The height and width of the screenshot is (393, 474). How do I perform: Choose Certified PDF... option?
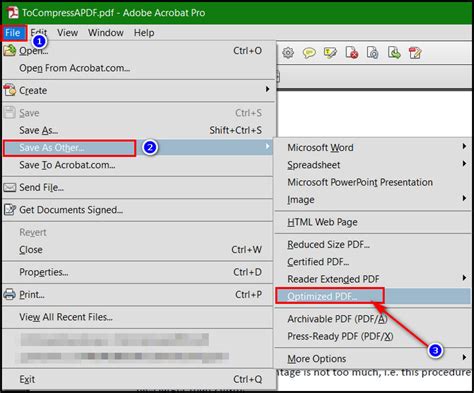(x=373, y=262)
